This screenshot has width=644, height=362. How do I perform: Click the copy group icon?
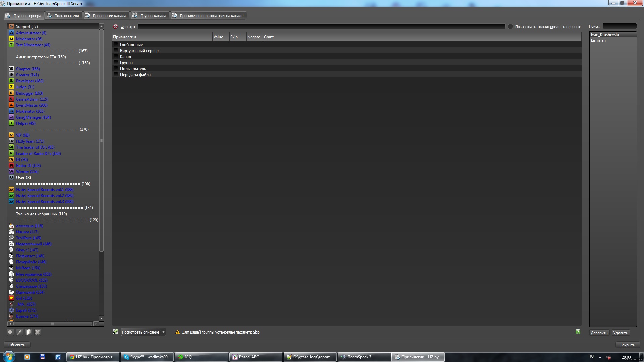(x=29, y=332)
